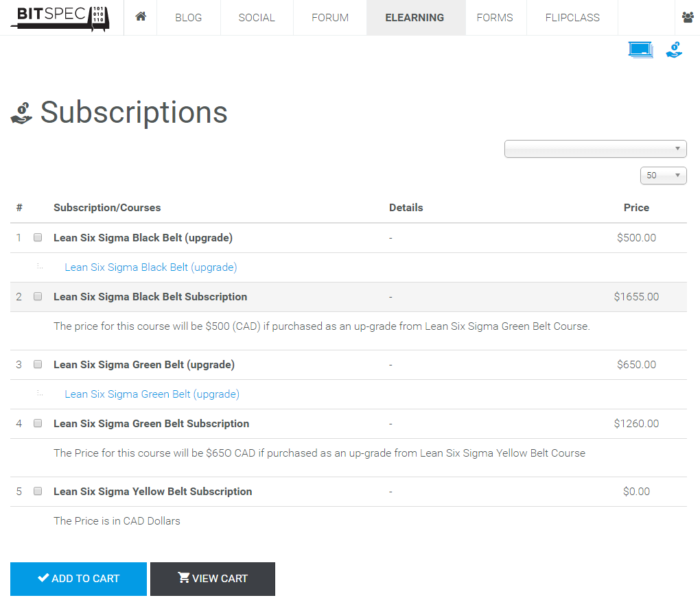The width and height of the screenshot is (700, 600).
Task: Click bold 'Lean Six Sigma Black Belt (upgrade)' title
Action: point(143,238)
